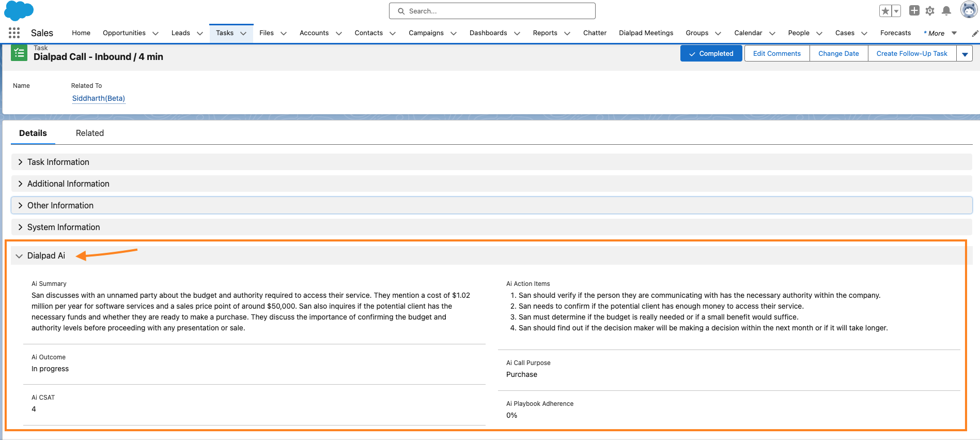
Task: Open the Tasks tab dropdown chevron
Action: pyautogui.click(x=243, y=34)
